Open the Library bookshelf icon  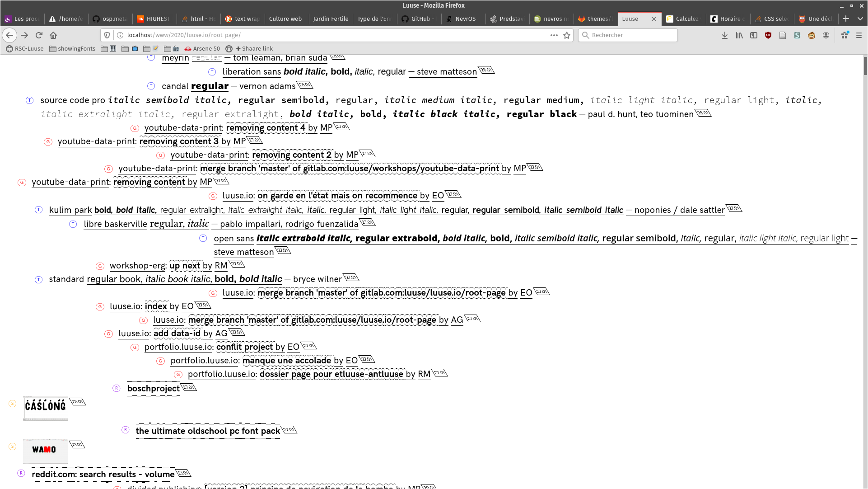[x=739, y=35]
